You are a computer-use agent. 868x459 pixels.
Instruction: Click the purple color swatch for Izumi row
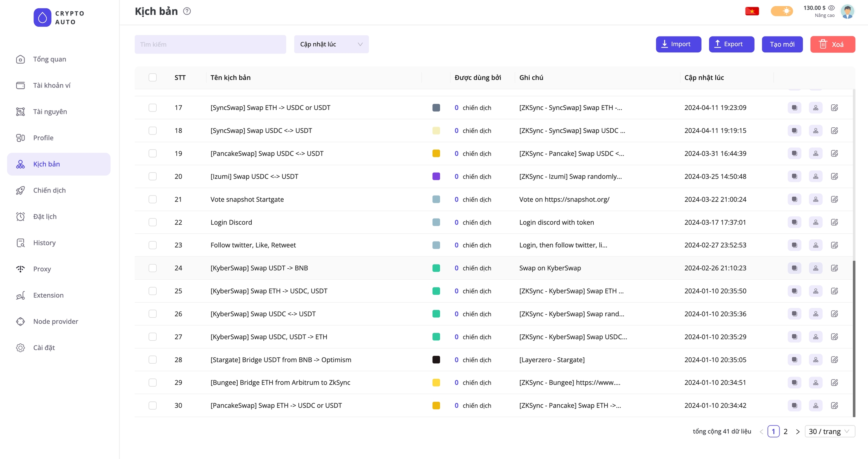(436, 176)
